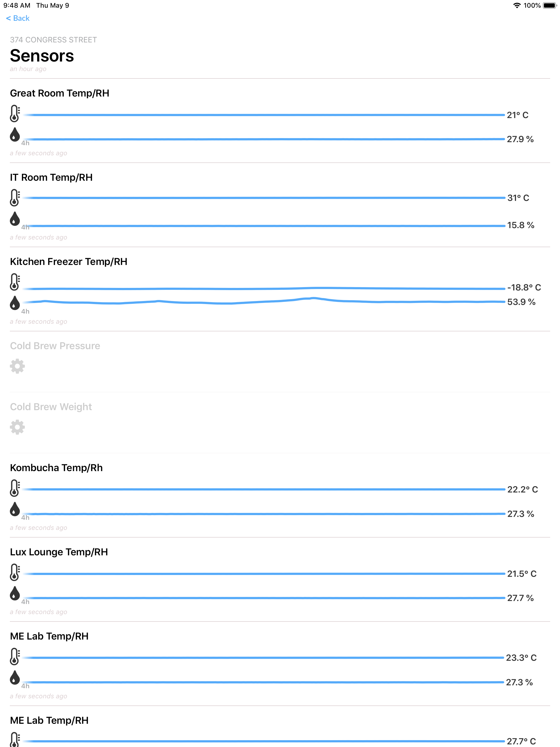Click Kitchen Freezer humidity graph line
The height and width of the screenshot is (747, 560).
(263, 302)
